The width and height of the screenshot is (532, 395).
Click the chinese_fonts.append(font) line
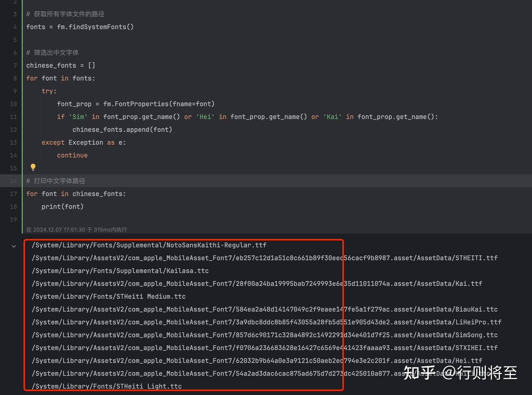122,129
